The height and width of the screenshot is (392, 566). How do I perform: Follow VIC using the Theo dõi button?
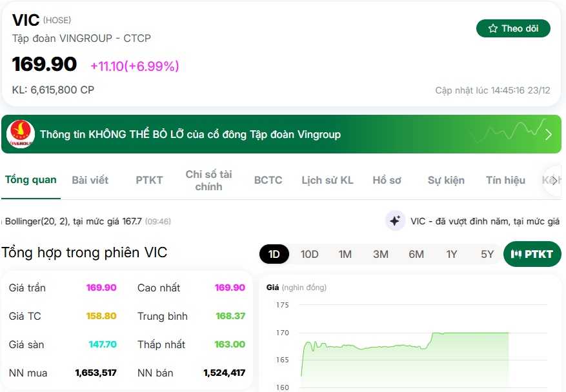pos(513,28)
